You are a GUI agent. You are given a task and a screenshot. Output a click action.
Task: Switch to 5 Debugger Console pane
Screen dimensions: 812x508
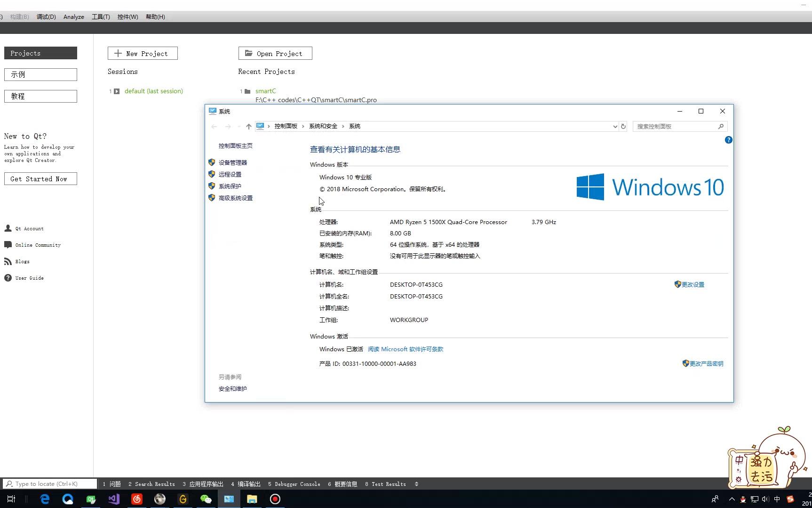[294, 484]
